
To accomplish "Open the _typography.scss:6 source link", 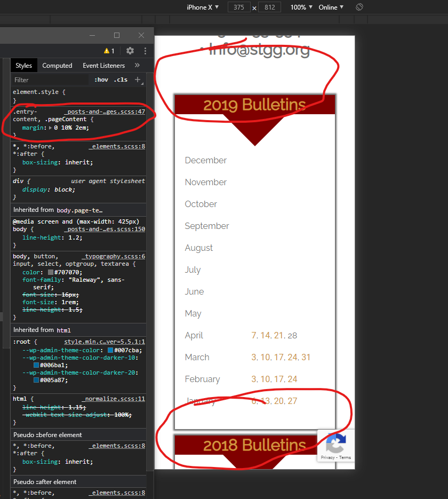I will 113,256.
